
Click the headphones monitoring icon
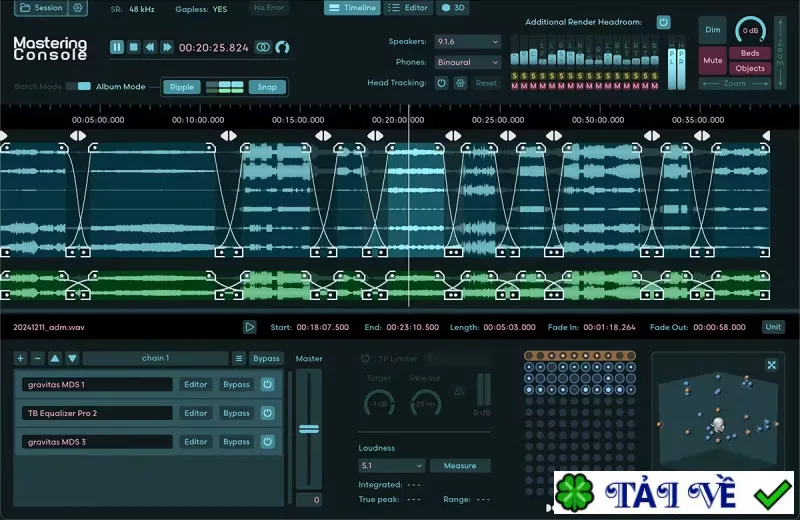[x=282, y=47]
